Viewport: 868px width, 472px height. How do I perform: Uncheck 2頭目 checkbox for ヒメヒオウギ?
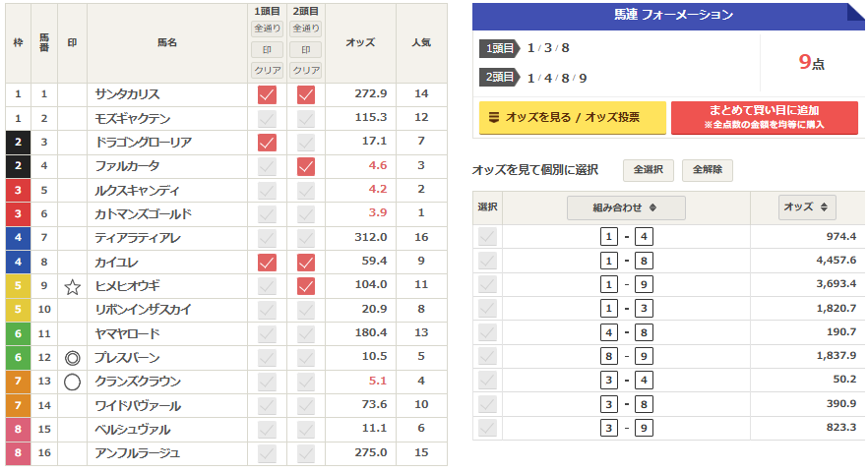point(306,286)
